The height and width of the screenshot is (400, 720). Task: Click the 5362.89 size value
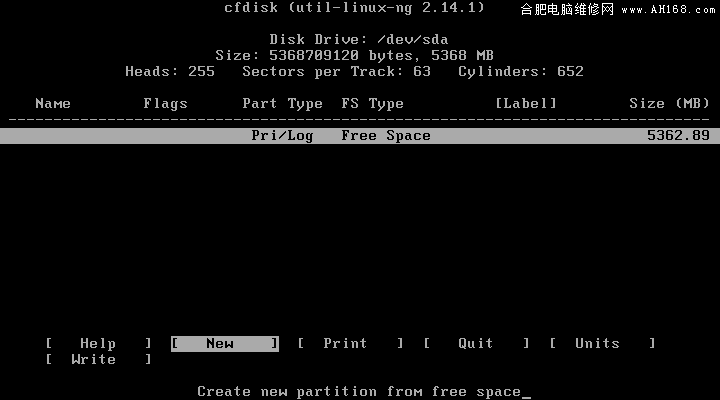pyautogui.click(x=678, y=135)
